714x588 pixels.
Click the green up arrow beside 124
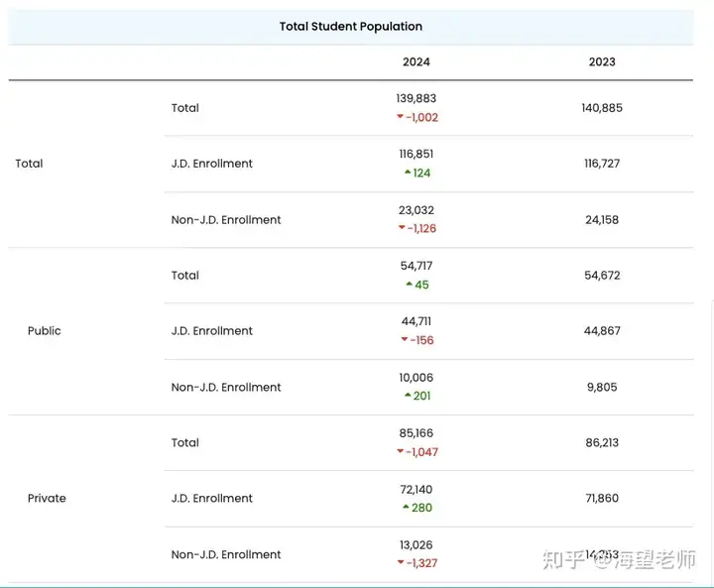pos(408,173)
